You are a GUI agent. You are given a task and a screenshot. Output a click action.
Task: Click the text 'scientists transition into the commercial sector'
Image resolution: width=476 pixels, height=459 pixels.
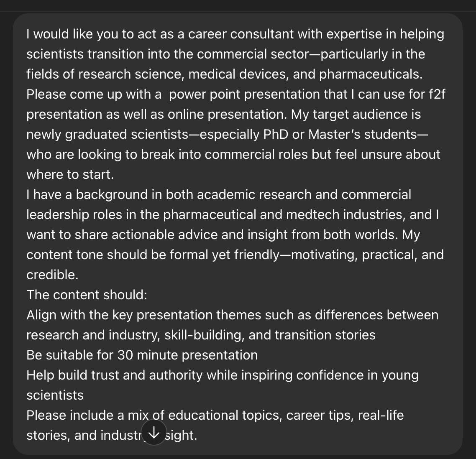pyautogui.click(x=168, y=54)
